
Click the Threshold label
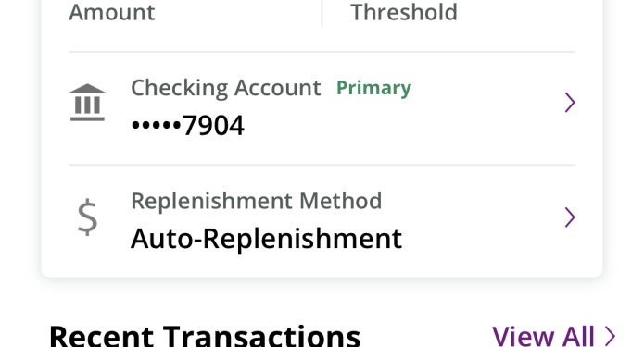coord(404,12)
